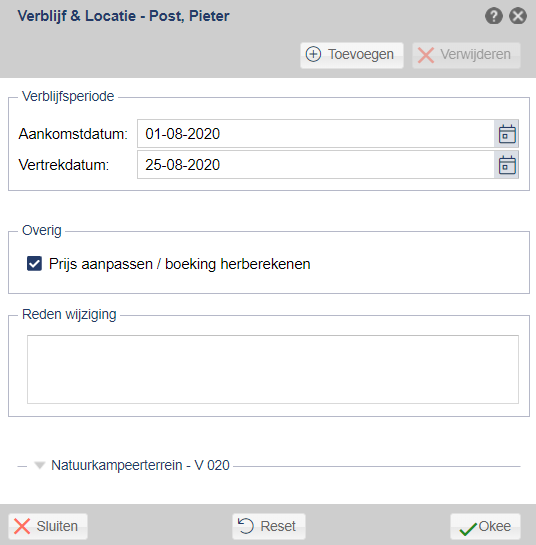Focus the Reden wijziging text area
This screenshot has height=545, width=536.
coord(273,369)
